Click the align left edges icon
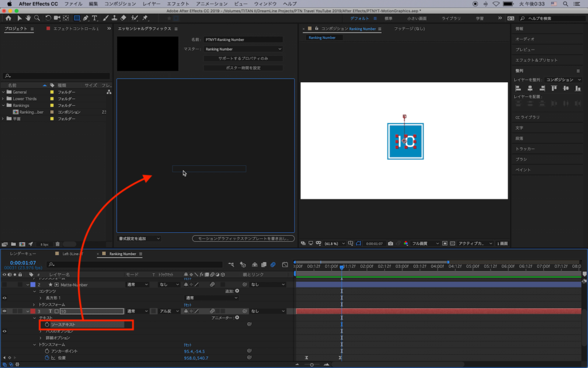 point(518,89)
